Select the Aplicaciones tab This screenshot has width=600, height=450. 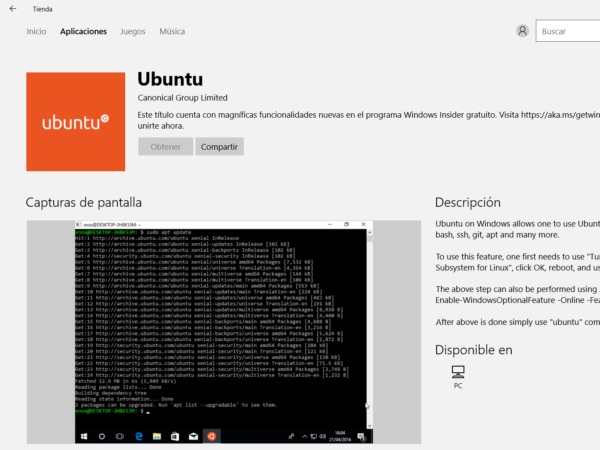pos(83,31)
